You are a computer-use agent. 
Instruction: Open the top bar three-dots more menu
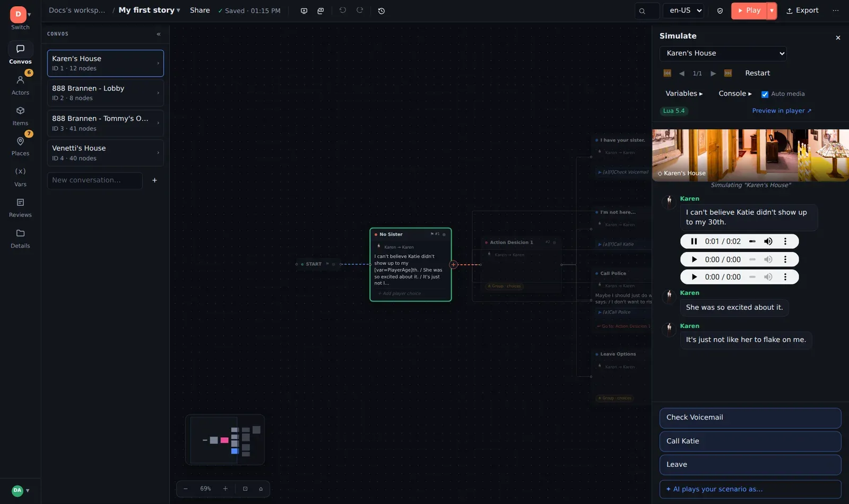pyautogui.click(x=836, y=11)
